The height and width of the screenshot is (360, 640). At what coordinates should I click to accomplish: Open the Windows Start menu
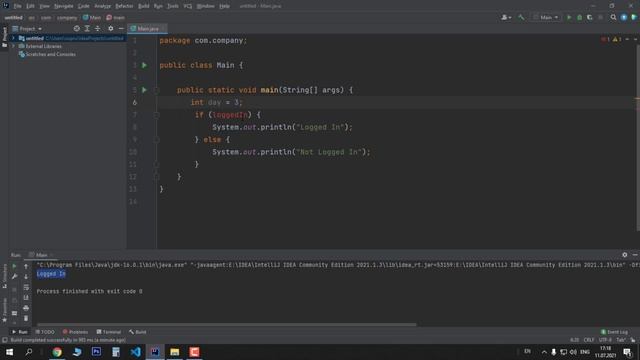[9, 352]
